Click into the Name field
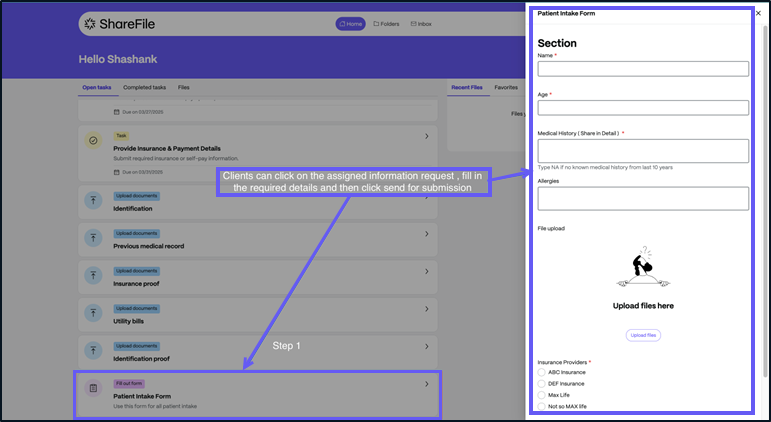The width and height of the screenshot is (771, 422). click(643, 68)
